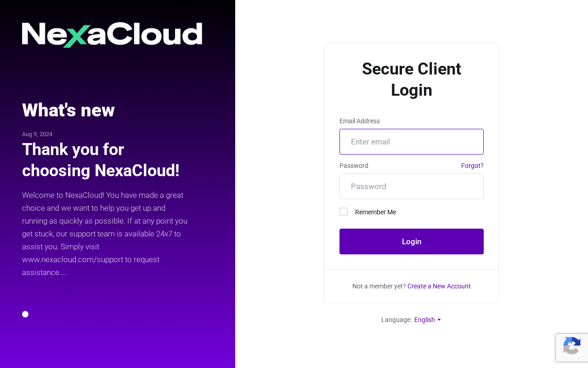
Task: Click the Thank you for choosing NexaCloud headline
Action: pos(101,160)
